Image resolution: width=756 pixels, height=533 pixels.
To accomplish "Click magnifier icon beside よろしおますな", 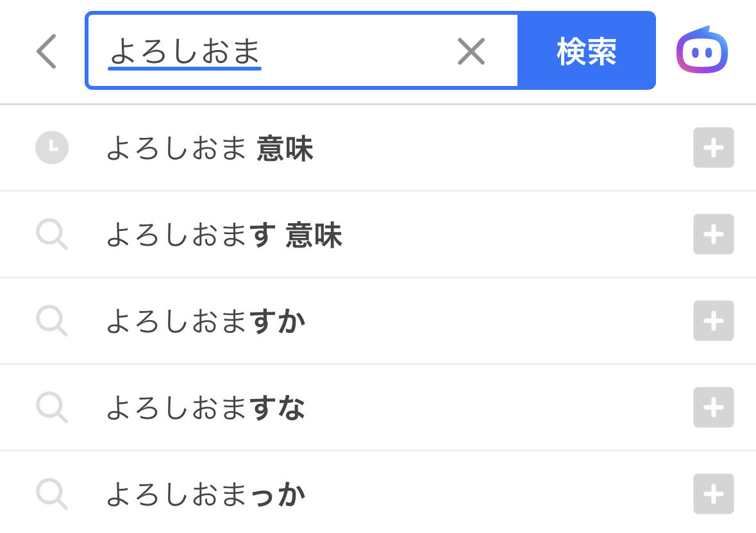I will click(52, 407).
